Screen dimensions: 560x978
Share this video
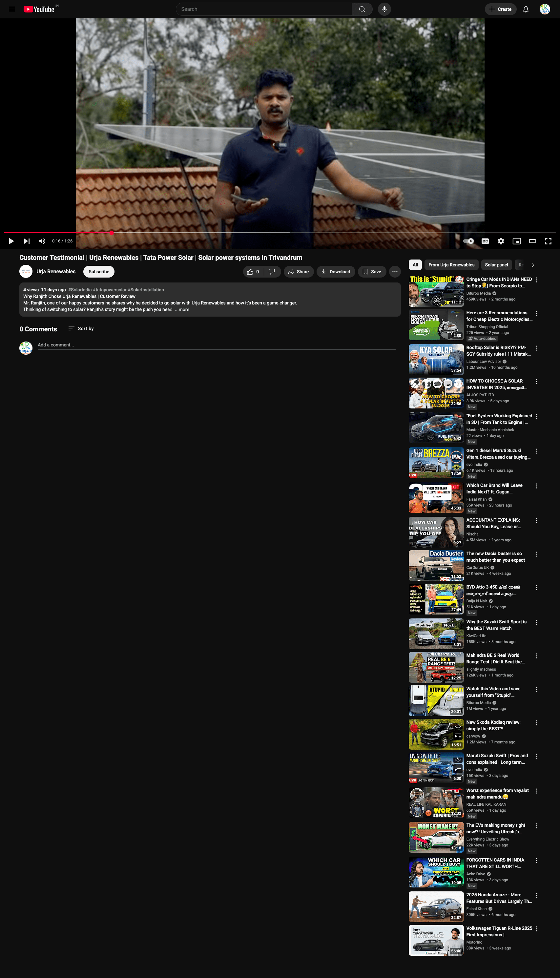(299, 272)
